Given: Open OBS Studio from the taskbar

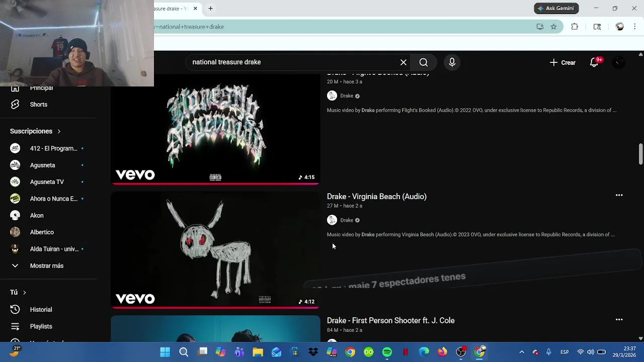Looking at the screenshot, I should pyautogui.click(x=461, y=352).
